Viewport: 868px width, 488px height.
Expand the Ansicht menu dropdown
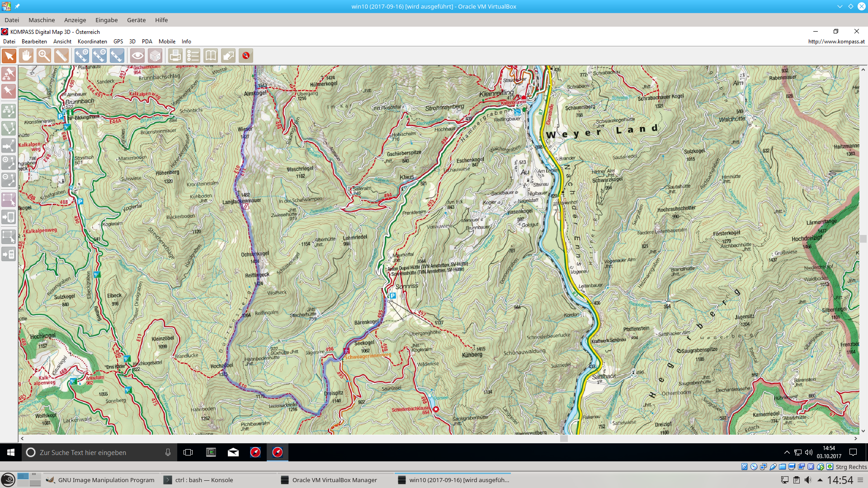point(62,42)
